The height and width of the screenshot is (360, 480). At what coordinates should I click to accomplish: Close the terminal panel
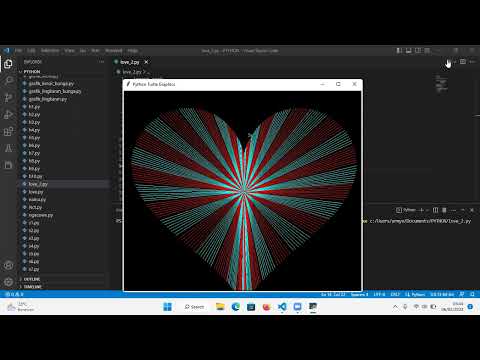click(472, 210)
